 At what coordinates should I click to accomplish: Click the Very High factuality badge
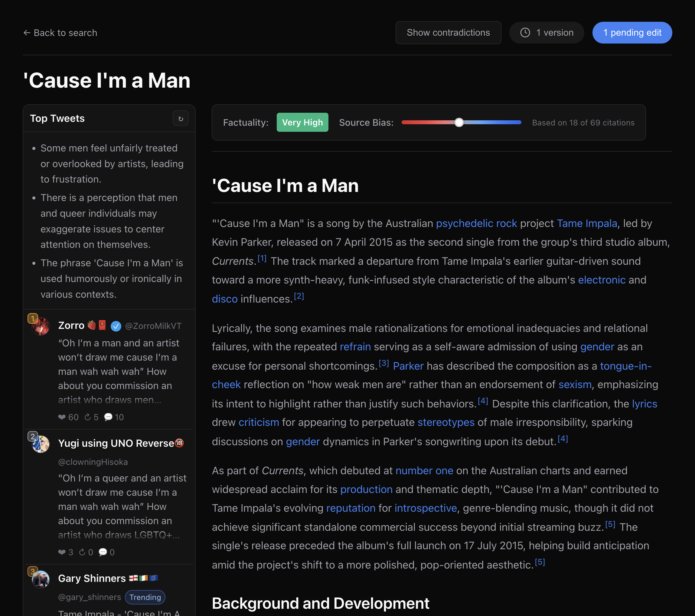[302, 123]
